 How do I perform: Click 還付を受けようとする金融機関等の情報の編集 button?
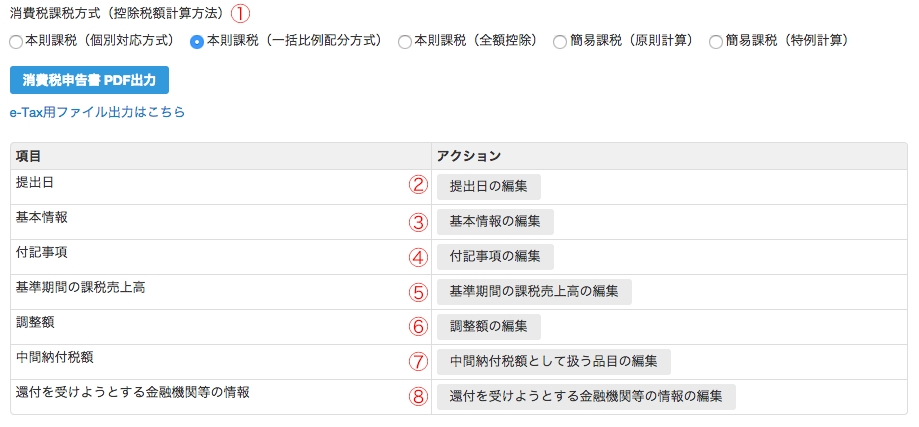(x=586, y=397)
